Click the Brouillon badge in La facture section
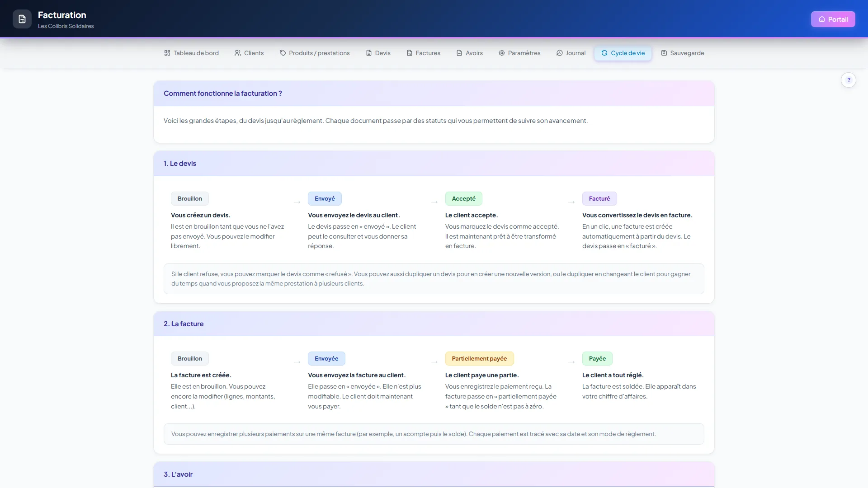The height and width of the screenshot is (488, 868). [190, 358]
